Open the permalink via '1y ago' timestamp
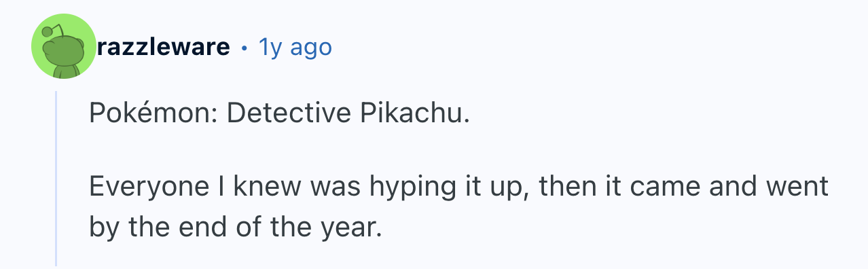The height and width of the screenshot is (269, 868). [295, 47]
